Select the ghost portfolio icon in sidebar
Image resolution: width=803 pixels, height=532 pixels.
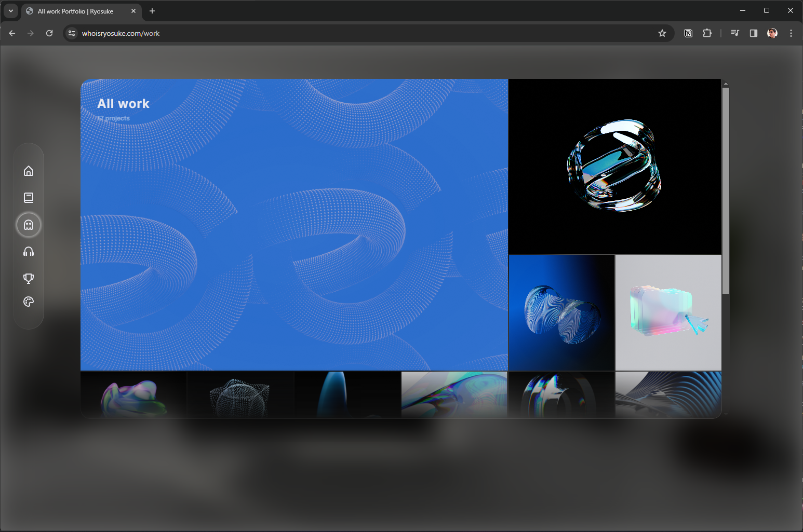(x=29, y=225)
